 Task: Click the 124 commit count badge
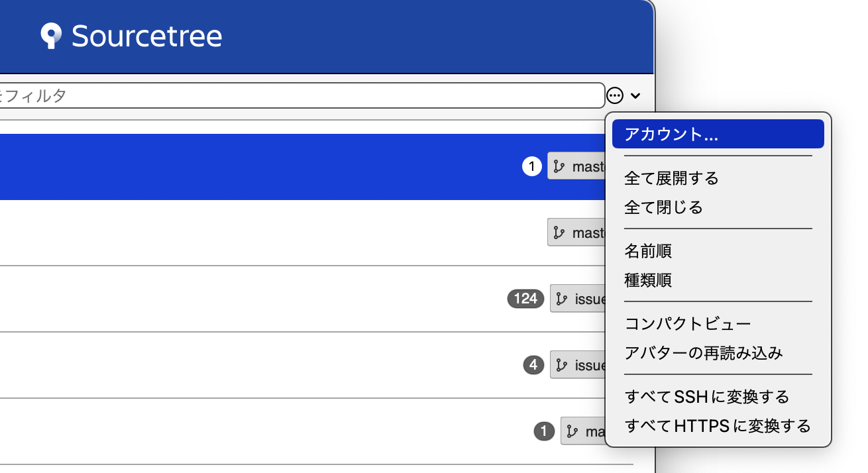525,299
